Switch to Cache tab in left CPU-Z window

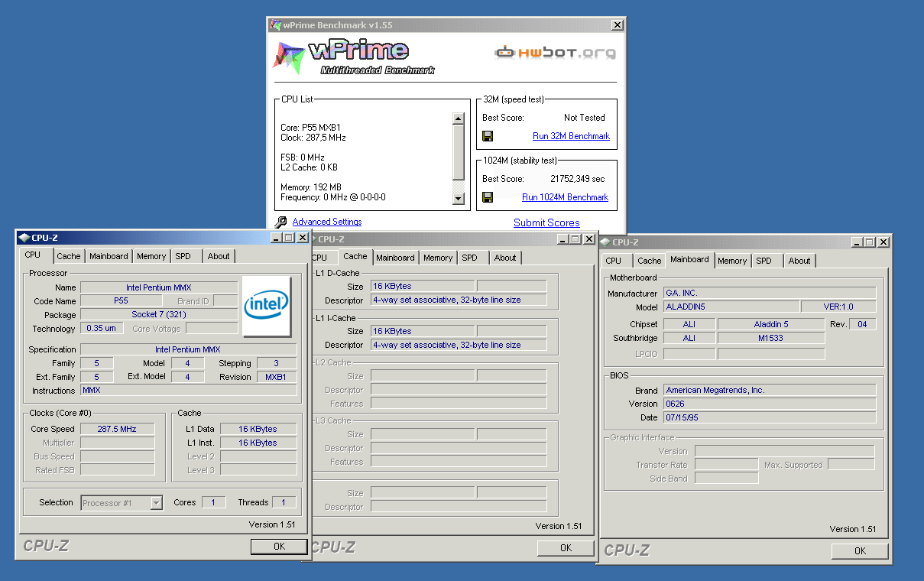coord(69,256)
